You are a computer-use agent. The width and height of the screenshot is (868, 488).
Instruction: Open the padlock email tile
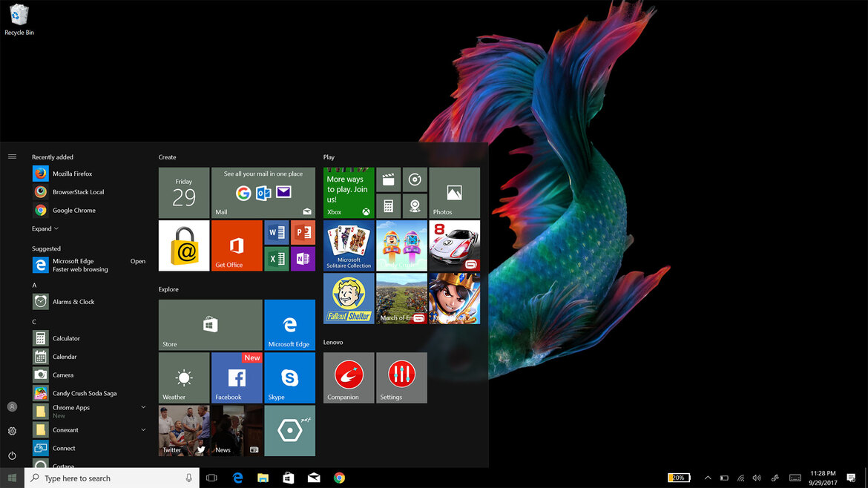pos(184,245)
